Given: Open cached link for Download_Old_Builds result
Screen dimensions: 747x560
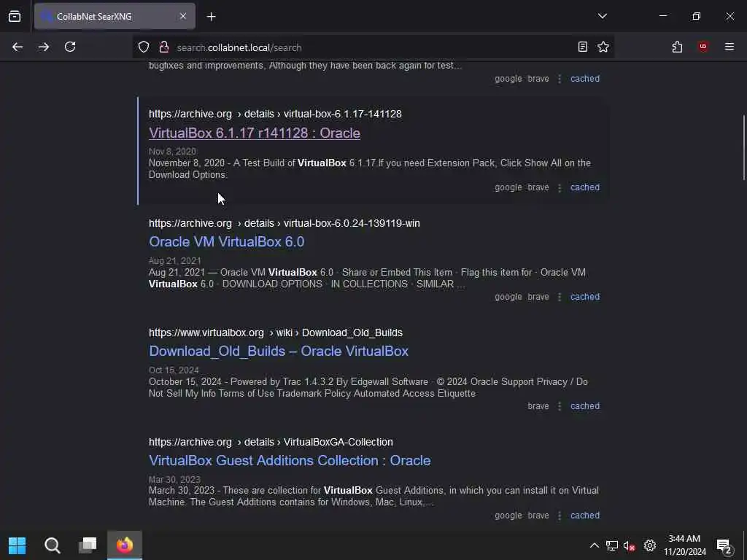Looking at the screenshot, I should pos(585,406).
